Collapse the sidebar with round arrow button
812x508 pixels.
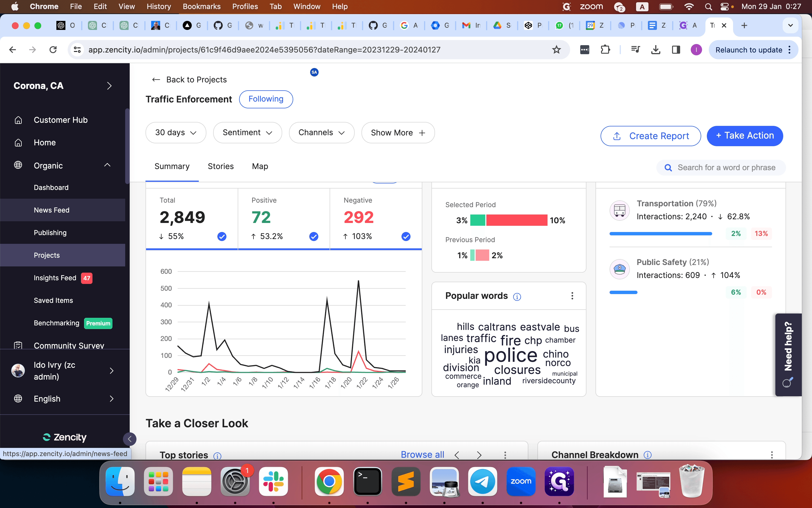pos(129,439)
